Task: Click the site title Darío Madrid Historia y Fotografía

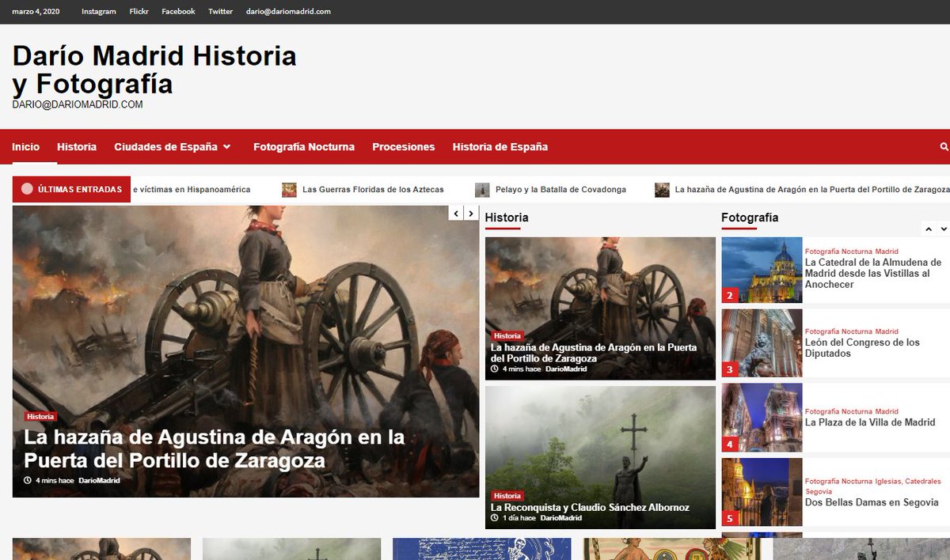Action: [x=154, y=70]
